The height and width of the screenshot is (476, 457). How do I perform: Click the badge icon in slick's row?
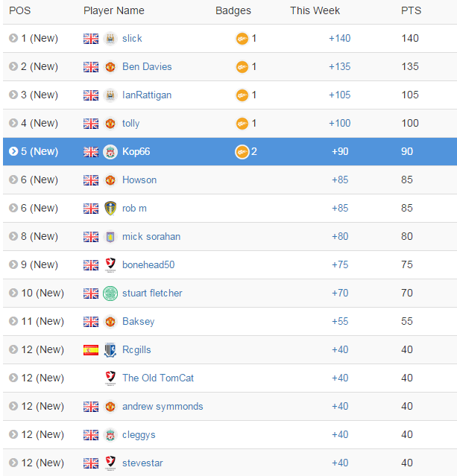(x=242, y=39)
